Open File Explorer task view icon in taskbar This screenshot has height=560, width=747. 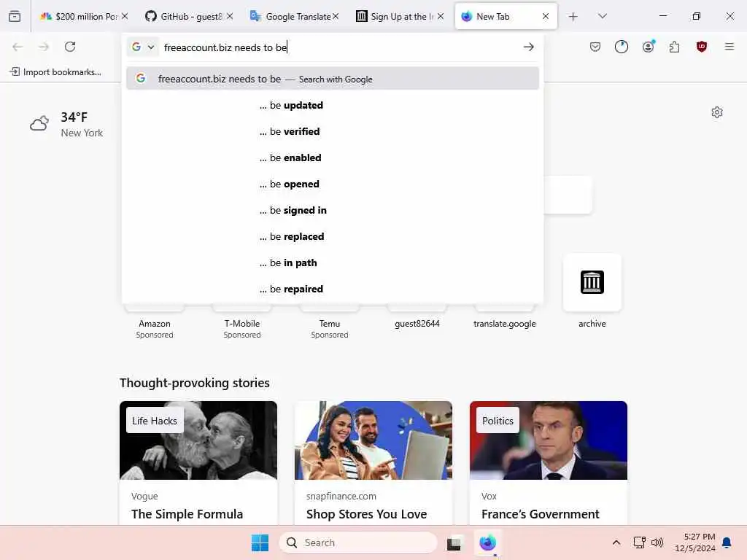pyautogui.click(x=454, y=542)
